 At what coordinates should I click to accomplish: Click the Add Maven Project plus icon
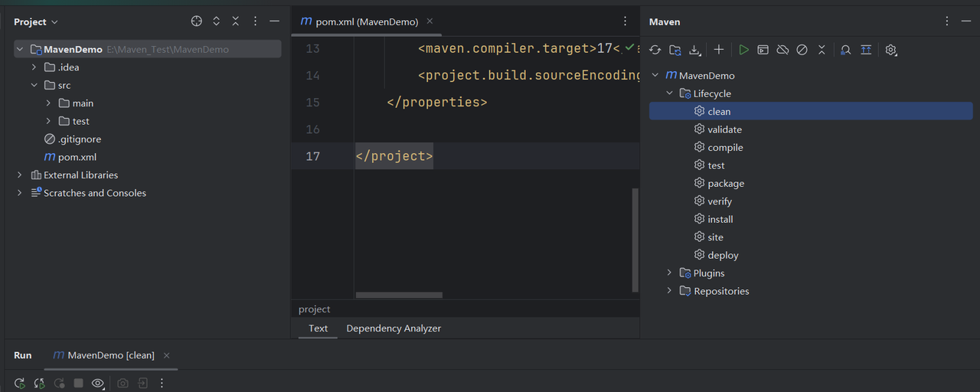719,50
